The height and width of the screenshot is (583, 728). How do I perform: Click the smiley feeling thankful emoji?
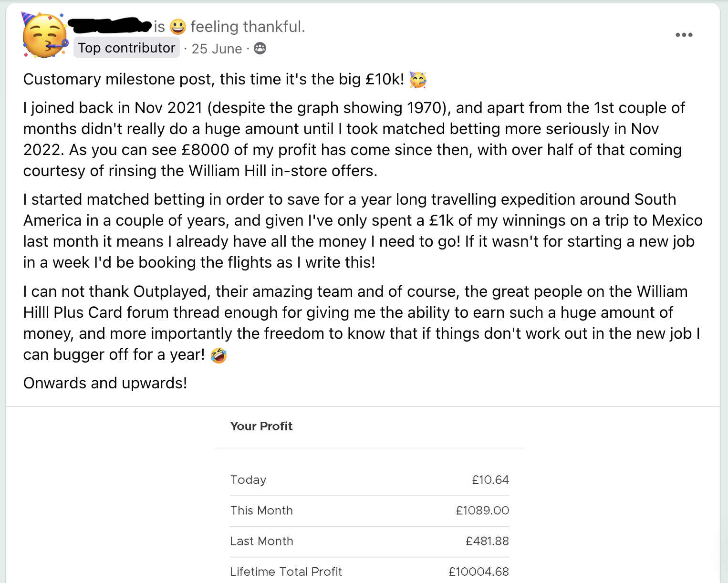[178, 27]
